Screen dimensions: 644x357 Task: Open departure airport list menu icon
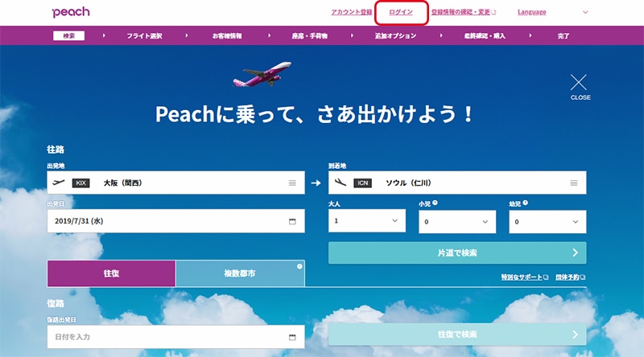click(292, 183)
